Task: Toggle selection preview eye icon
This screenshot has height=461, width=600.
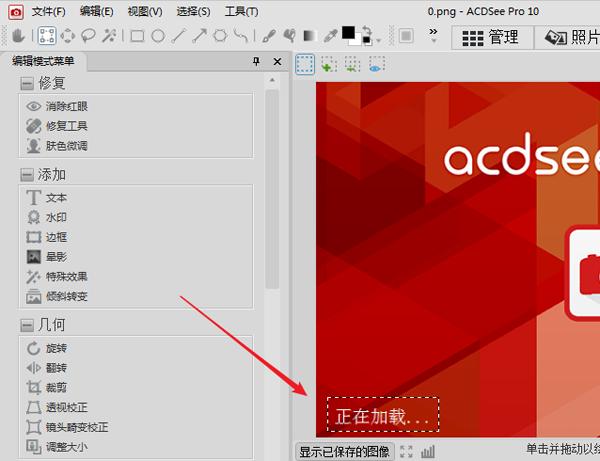Action: tap(376, 65)
